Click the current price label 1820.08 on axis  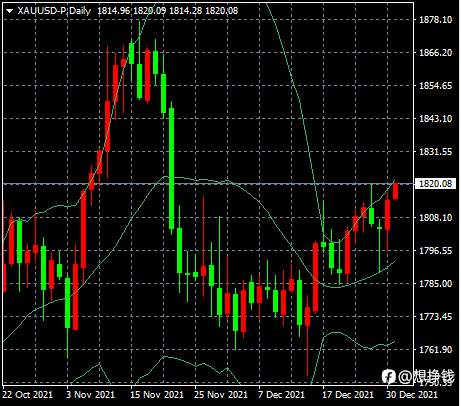(435, 183)
